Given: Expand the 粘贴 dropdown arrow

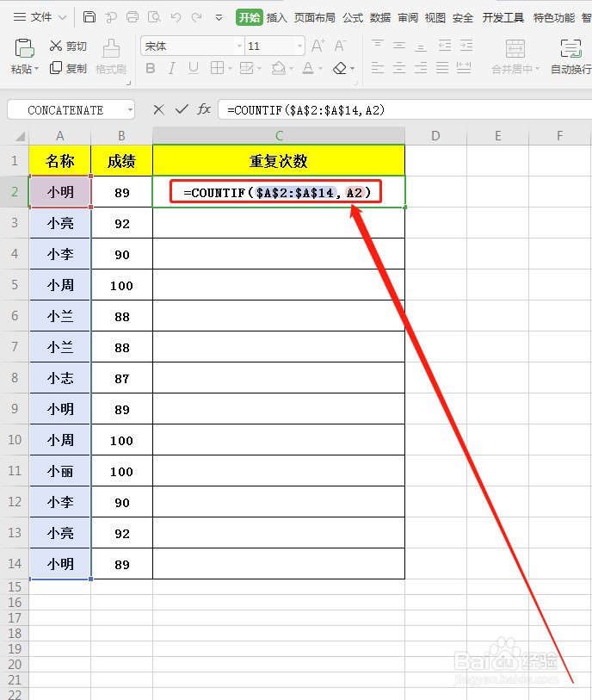Looking at the screenshot, I should (37, 69).
